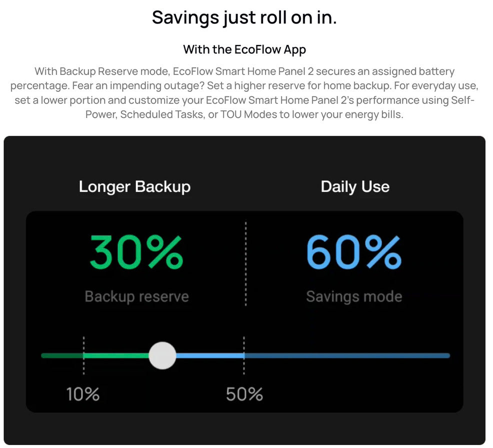Click the blue 60% value
The image size is (493, 448).
[x=353, y=253]
